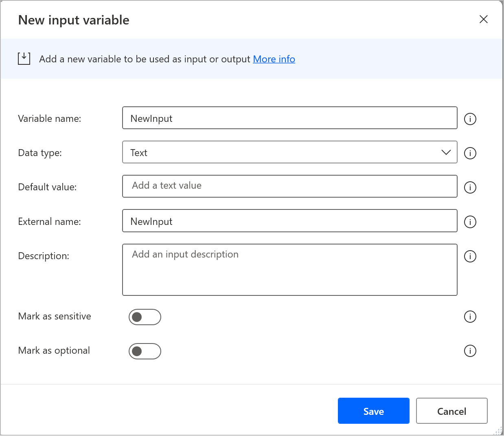This screenshot has width=504, height=436.
Task: Enable the Mark as optional toggle
Action: click(x=145, y=351)
